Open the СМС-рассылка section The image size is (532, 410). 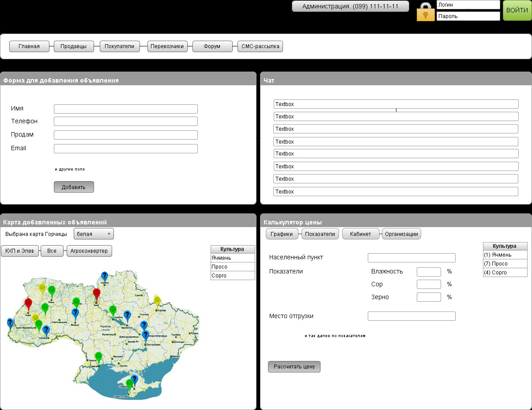260,46
